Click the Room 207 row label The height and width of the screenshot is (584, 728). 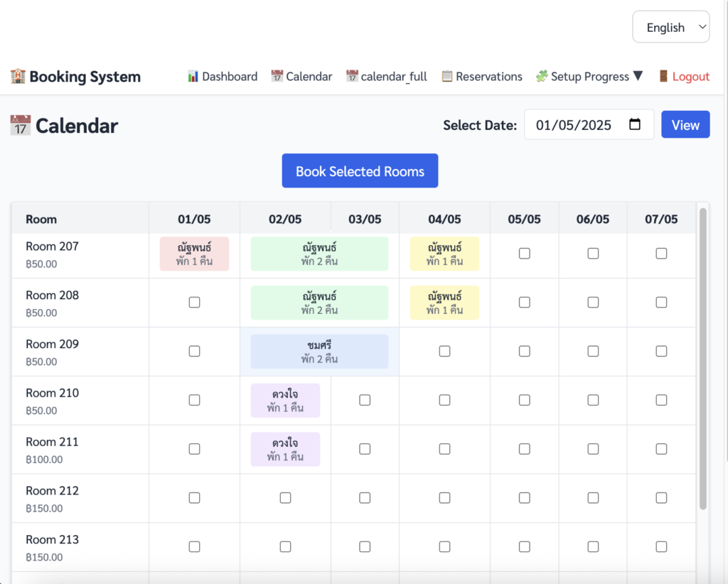(52, 247)
